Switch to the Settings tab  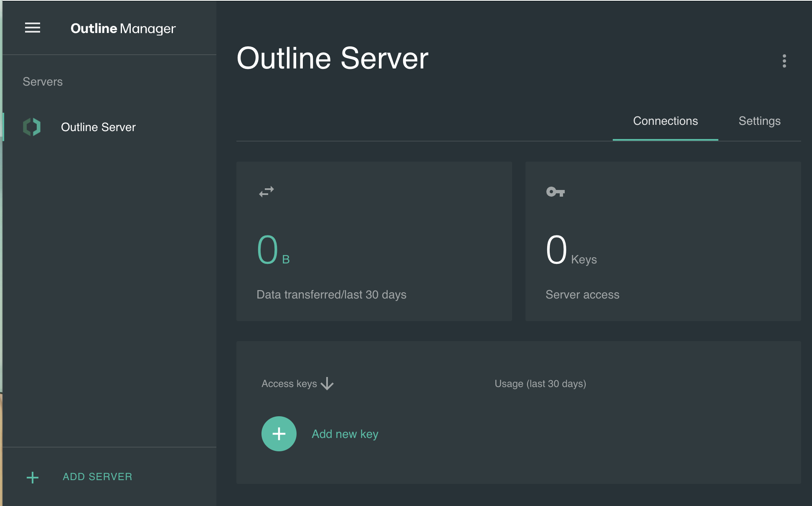click(x=759, y=121)
